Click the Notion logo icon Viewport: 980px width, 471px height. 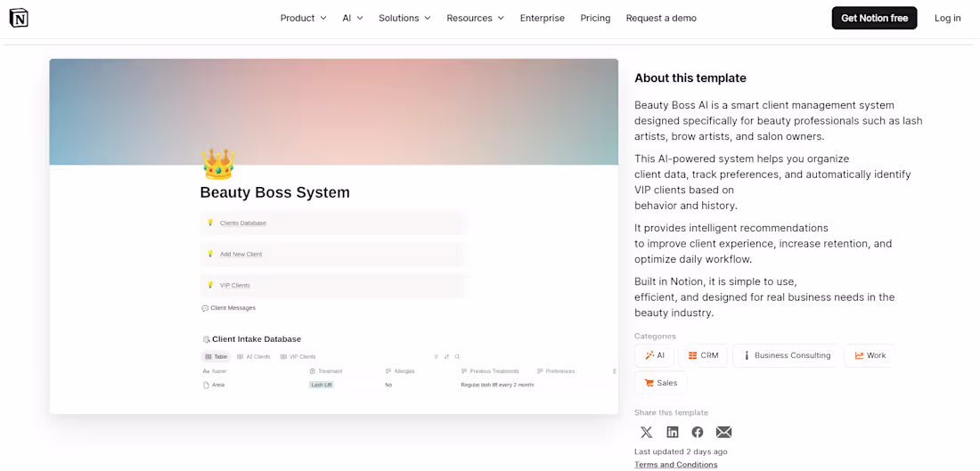coord(19,18)
